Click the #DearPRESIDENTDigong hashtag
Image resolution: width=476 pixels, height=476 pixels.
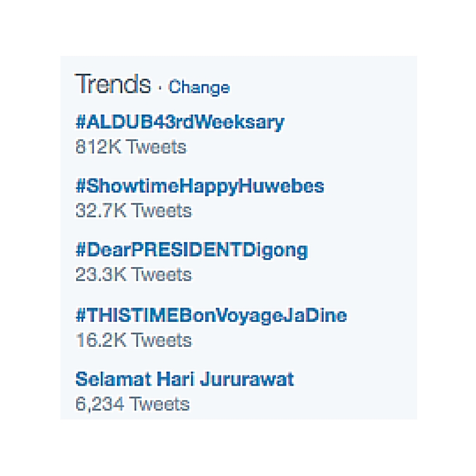(192, 250)
